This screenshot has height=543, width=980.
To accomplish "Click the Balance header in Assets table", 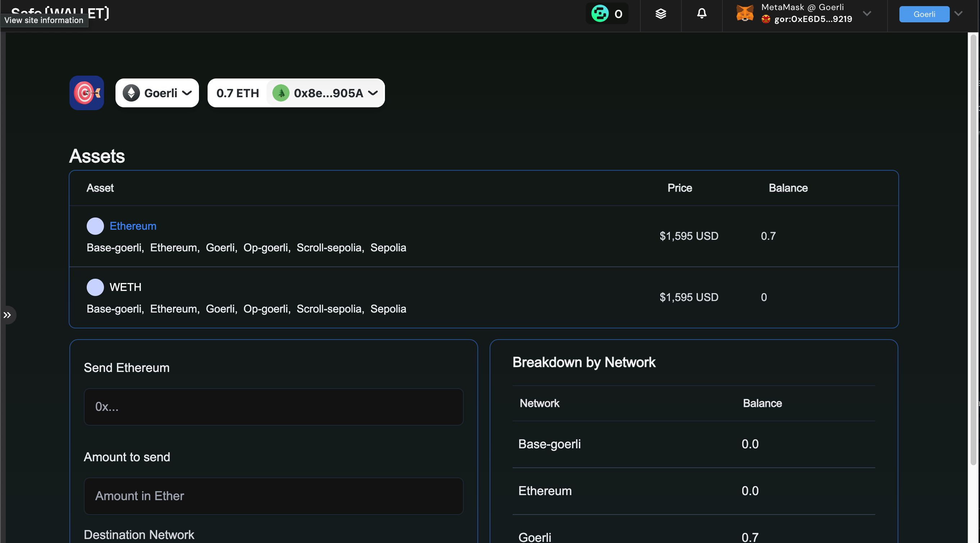I will 788,188.
